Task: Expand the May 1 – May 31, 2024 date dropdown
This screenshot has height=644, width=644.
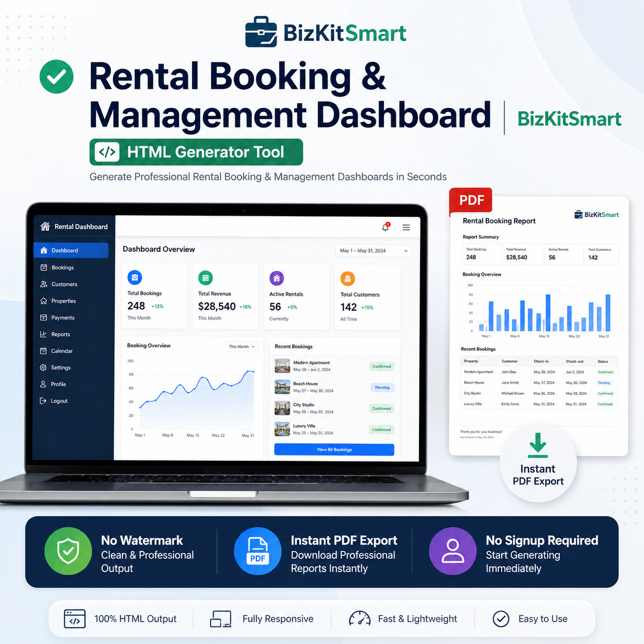Action: 373,251
